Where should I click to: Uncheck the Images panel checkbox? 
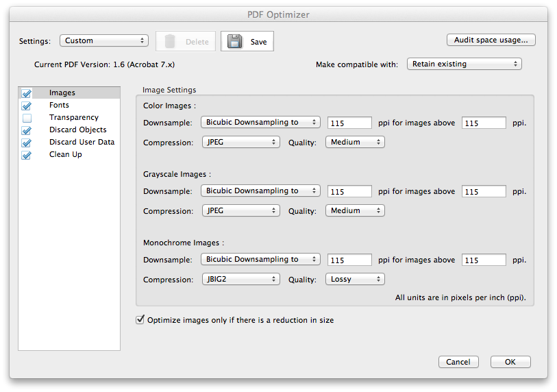[27, 93]
